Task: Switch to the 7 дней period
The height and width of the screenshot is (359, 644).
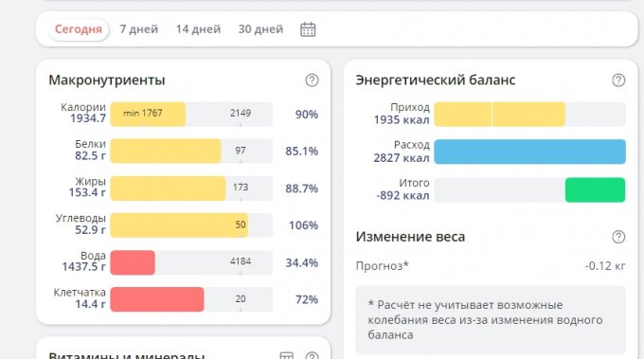Action: 139,29
